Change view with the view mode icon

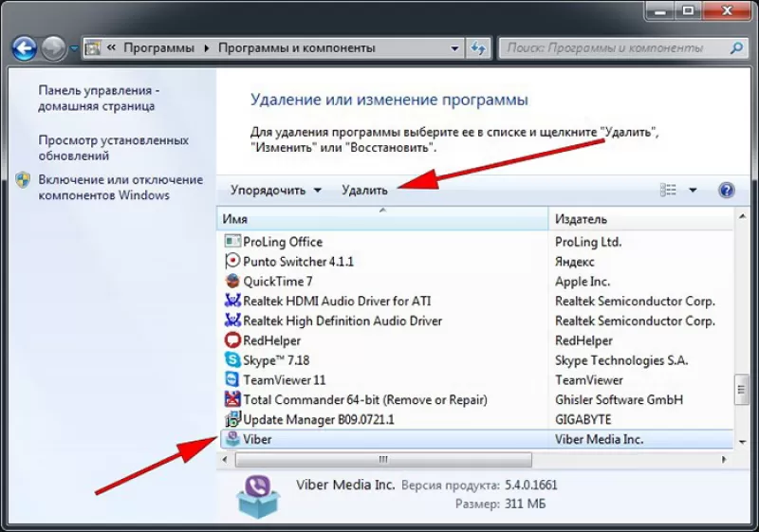[668, 190]
